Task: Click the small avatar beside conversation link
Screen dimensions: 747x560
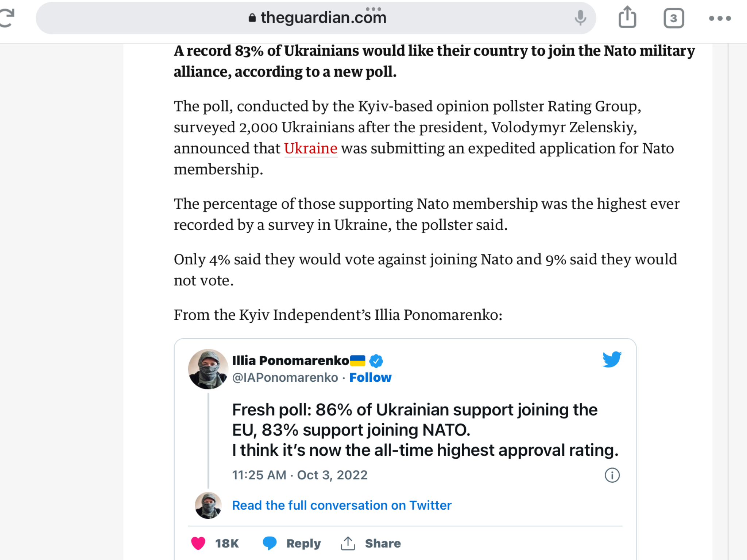Action: coord(208,505)
